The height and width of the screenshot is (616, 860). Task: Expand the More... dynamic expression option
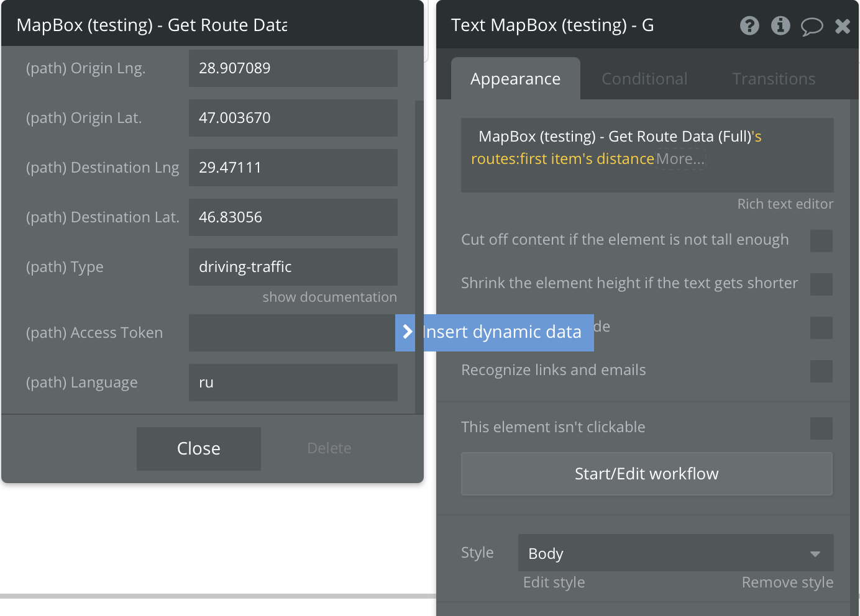[x=680, y=159]
